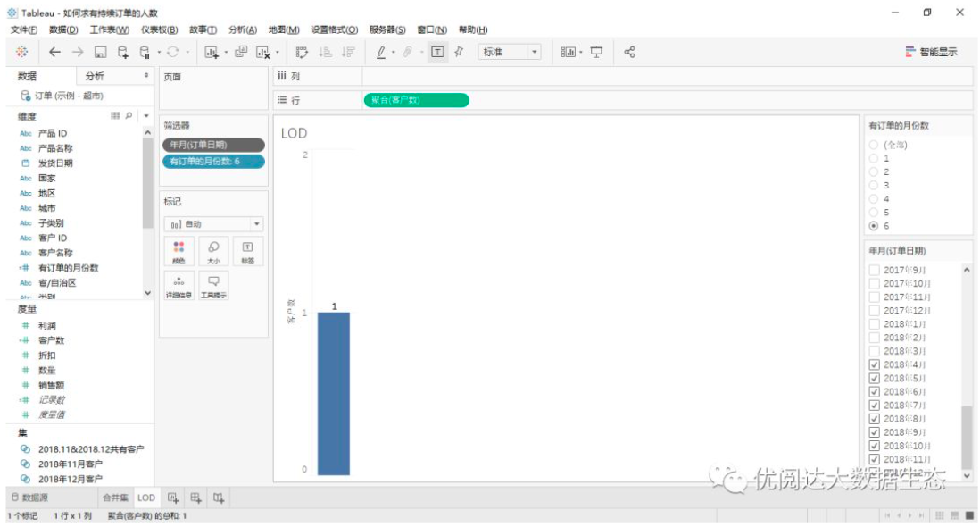This screenshot has width=980, height=527.
Task: Duplicate the sheet using toolbar icon
Action: (x=241, y=52)
